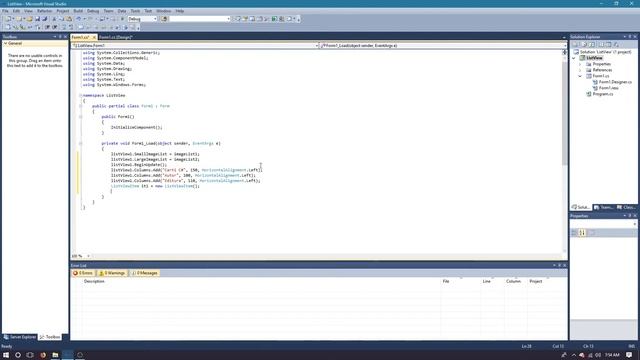Image resolution: width=640 pixels, height=360 pixels.
Task: Select Form1.Designer.cs in Solution Explorer
Action: click(612, 82)
